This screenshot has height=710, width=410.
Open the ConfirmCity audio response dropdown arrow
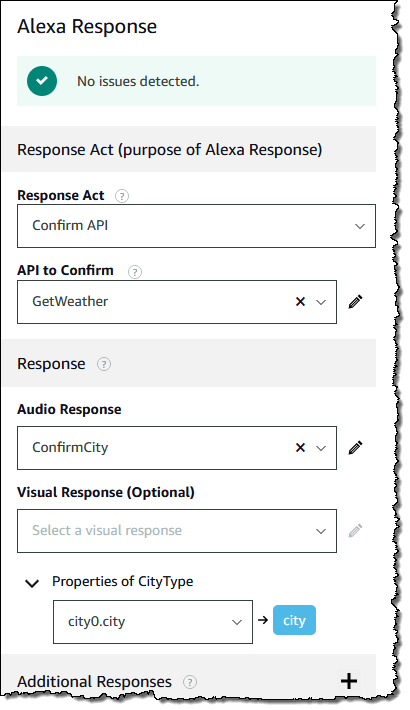tap(321, 448)
